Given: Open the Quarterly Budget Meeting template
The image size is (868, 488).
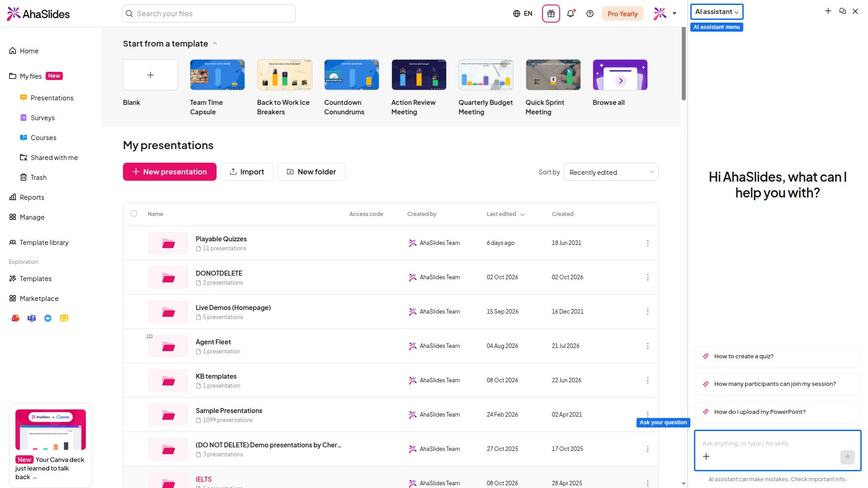Looking at the screenshot, I should click(x=486, y=75).
